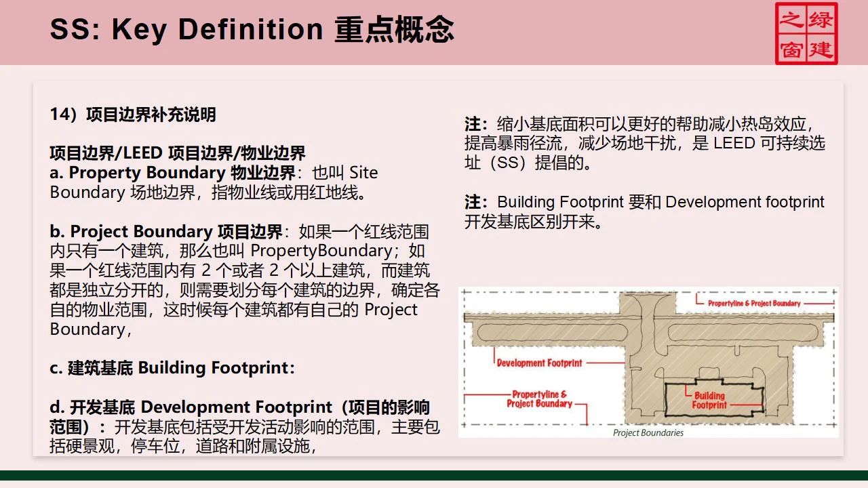This screenshot has width=868, height=488.
Task: Expand the d. 开发基底 Development Footprint item
Action: pos(244,407)
